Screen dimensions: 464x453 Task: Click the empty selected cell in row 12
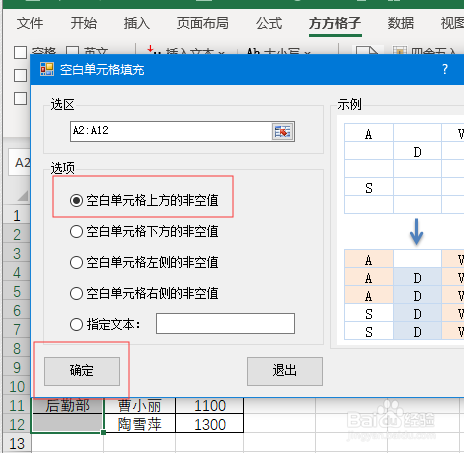click(x=68, y=424)
